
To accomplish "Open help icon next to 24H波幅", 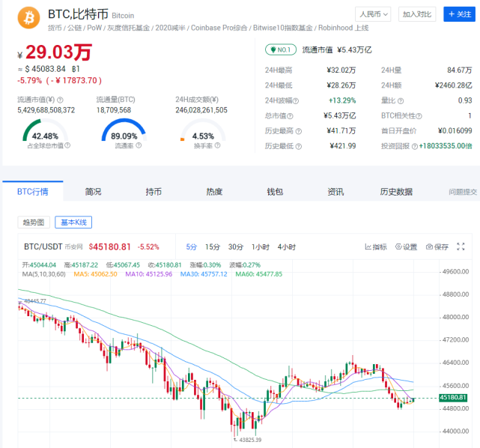I will [295, 100].
